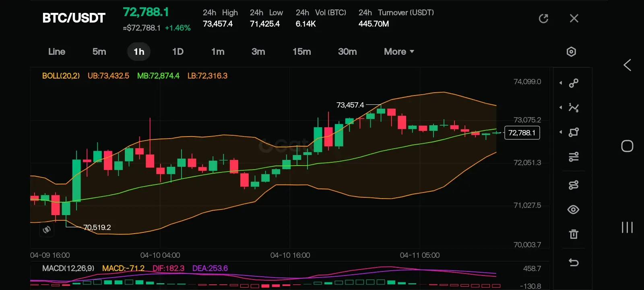Click the 24h turnover 445.70M
This screenshot has width=644, height=290.
pyautogui.click(x=374, y=24)
